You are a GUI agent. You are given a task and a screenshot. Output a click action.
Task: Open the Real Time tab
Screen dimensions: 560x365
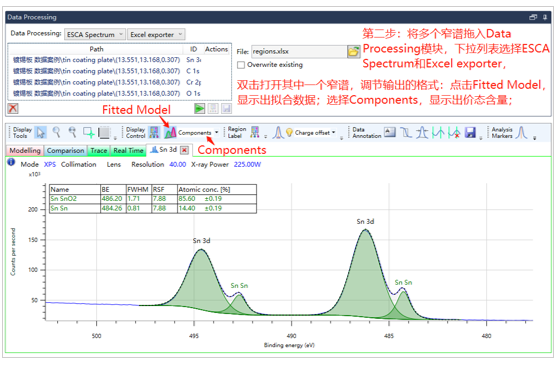(128, 151)
